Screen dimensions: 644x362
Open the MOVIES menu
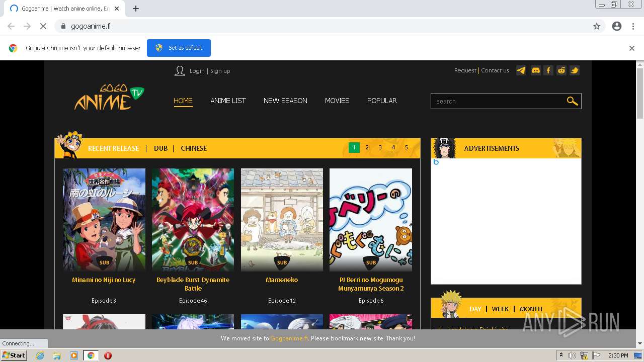pos(337,101)
